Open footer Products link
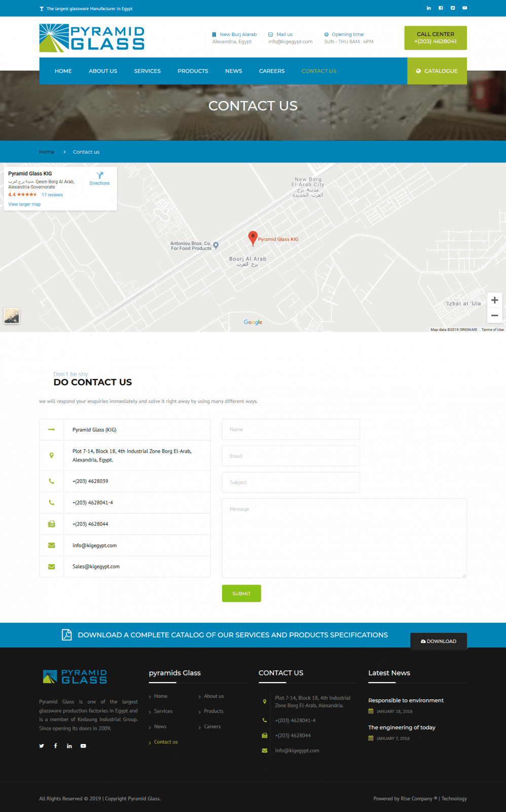 pyautogui.click(x=213, y=711)
